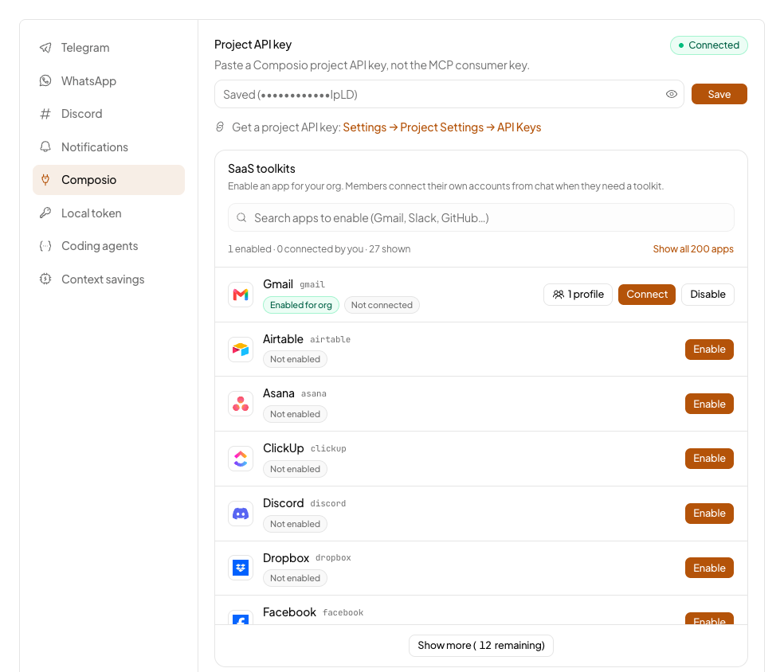This screenshot has height=672, width=784.
Task: Enable the Asana toolkit
Action: (x=709, y=404)
